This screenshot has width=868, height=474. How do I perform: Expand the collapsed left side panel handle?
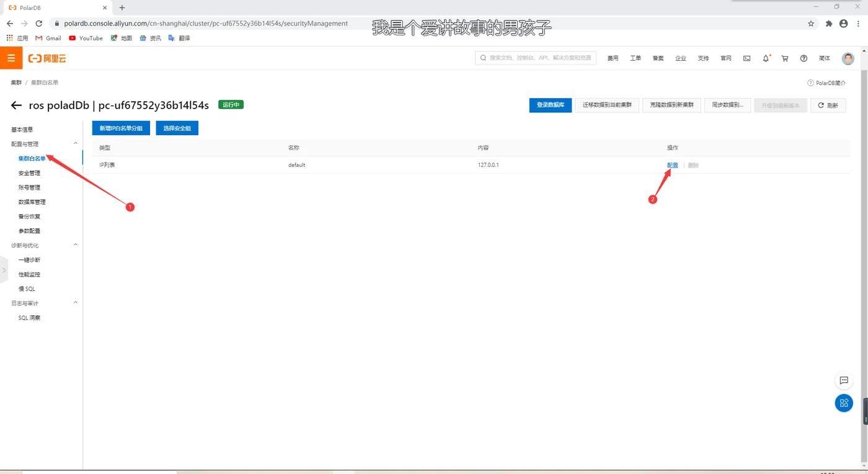[x=4, y=270]
